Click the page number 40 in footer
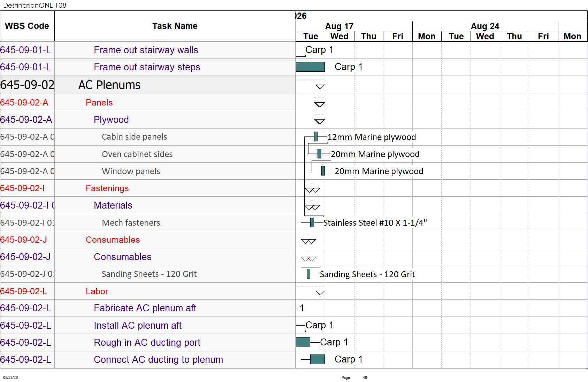Viewport: 588px width, 382px height. [365, 377]
